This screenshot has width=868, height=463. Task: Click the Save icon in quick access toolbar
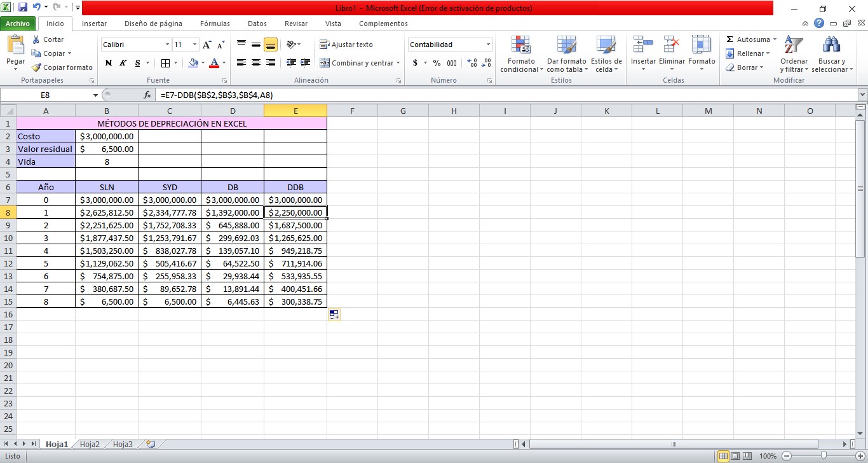(x=23, y=8)
